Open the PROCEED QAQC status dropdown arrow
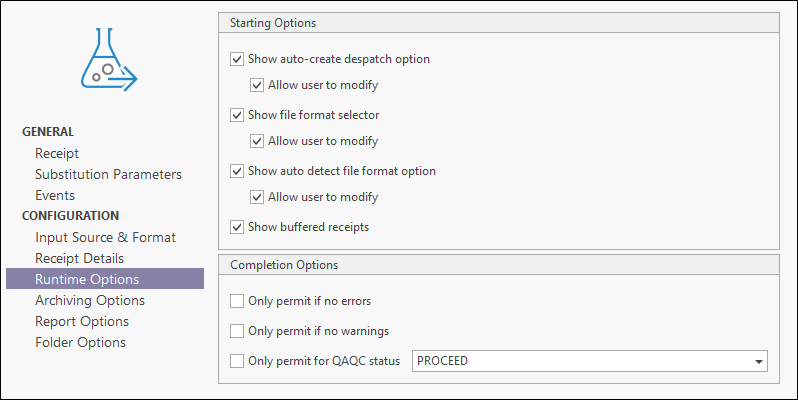The width and height of the screenshot is (798, 400). [x=758, y=361]
